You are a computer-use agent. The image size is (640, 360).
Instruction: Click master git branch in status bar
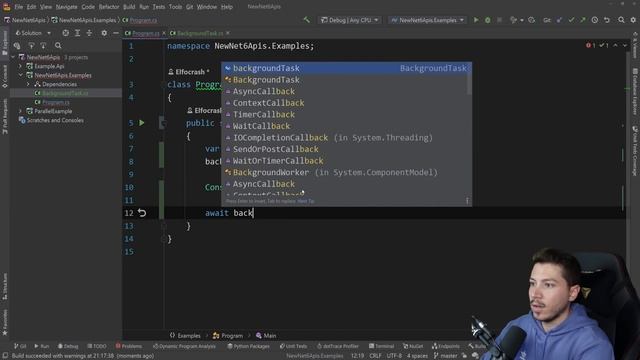(445, 356)
